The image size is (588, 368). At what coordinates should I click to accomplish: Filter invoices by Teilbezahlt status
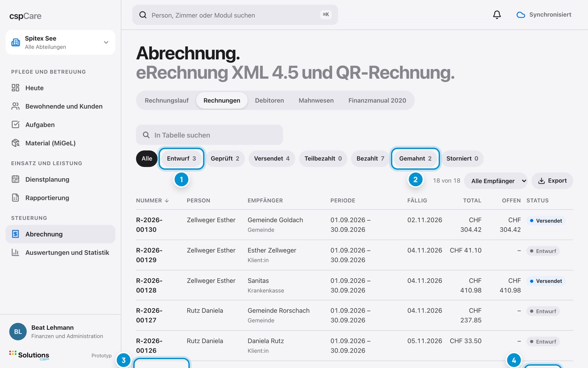click(323, 159)
